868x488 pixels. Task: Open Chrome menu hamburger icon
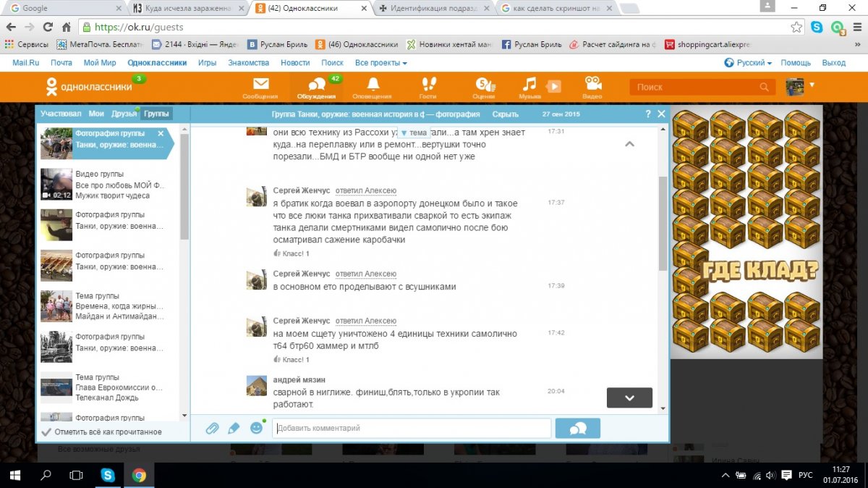(x=856, y=27)
